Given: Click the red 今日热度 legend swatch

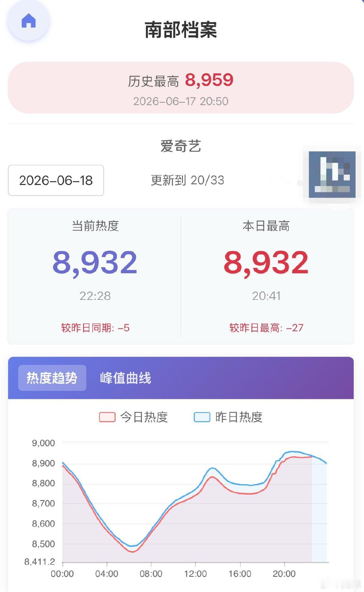Looking at the screenshot, I should 107,417.
